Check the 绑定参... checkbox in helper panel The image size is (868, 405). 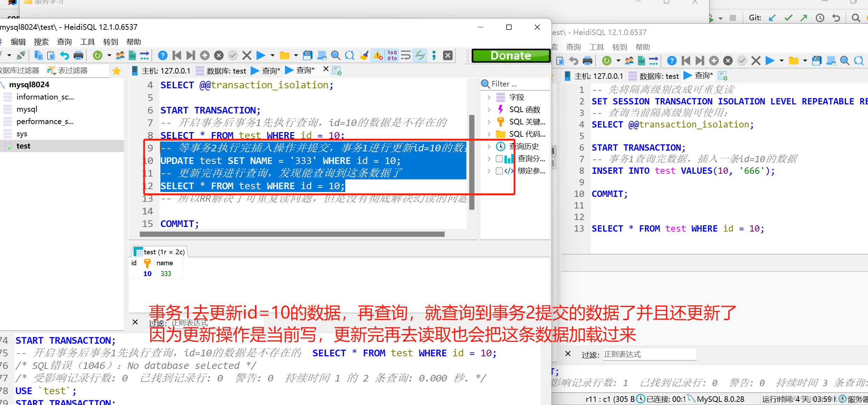499,171
